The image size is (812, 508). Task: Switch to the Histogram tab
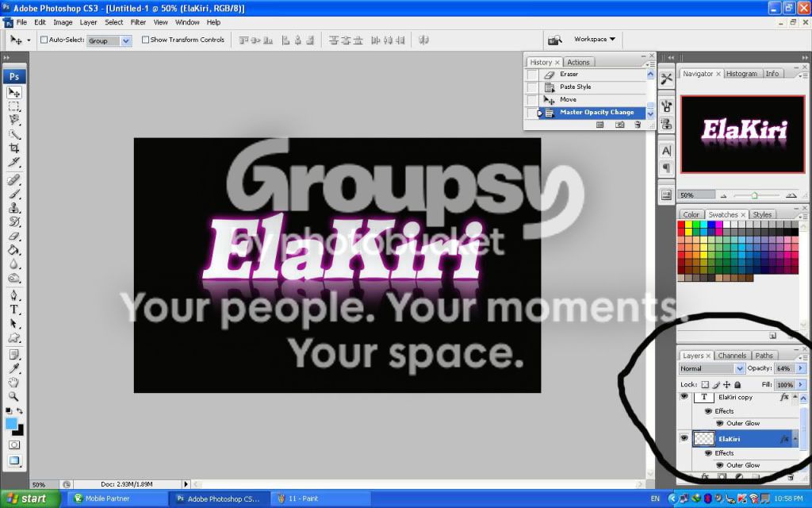741,74
